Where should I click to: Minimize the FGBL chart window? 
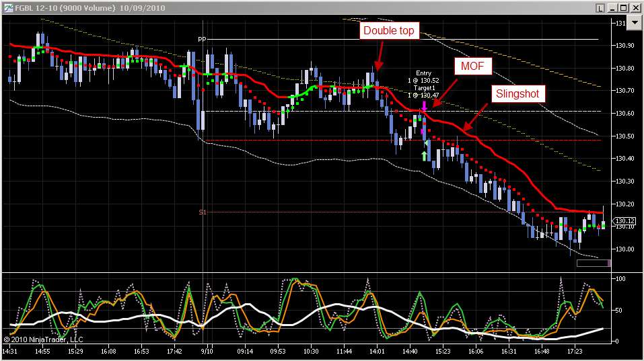[612, 8]
